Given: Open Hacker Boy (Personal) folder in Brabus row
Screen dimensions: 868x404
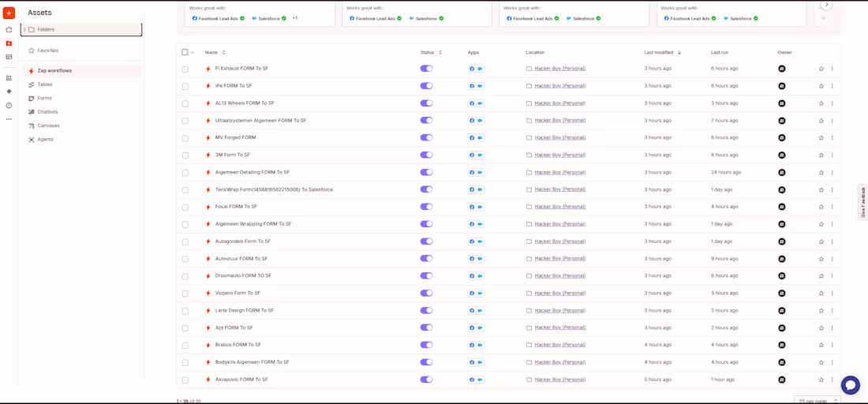Looking at the screenshot, I should (x=559, y=345).
